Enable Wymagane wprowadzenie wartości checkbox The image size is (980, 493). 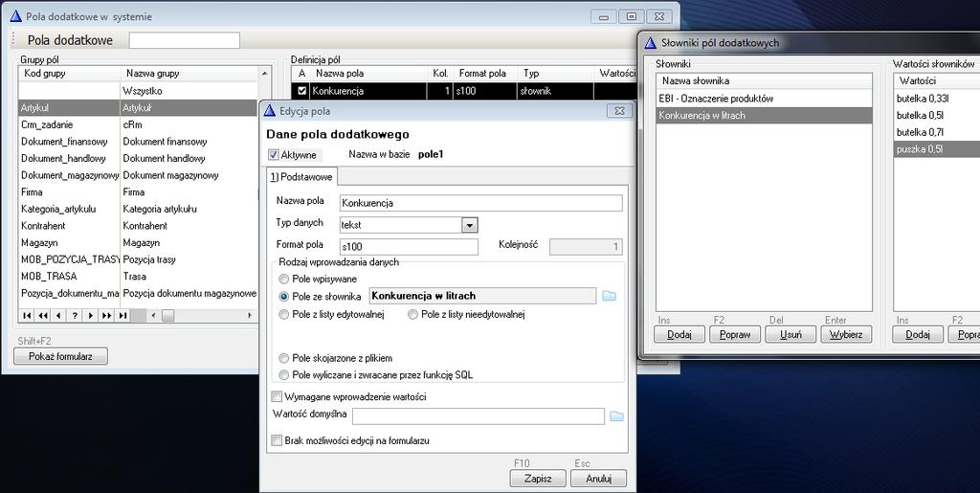point(277,396)
